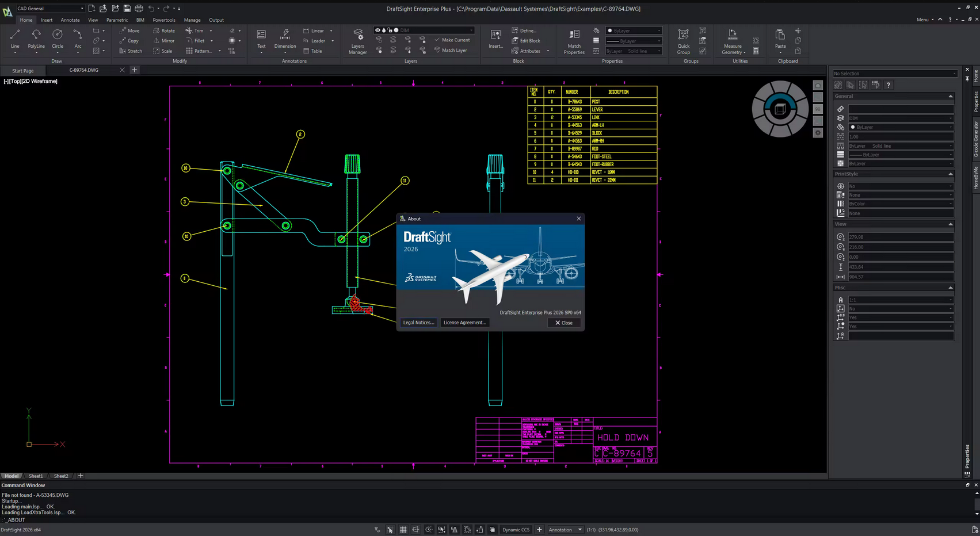
Task: Click the Legal Notices button
Action: coord(418,323)
